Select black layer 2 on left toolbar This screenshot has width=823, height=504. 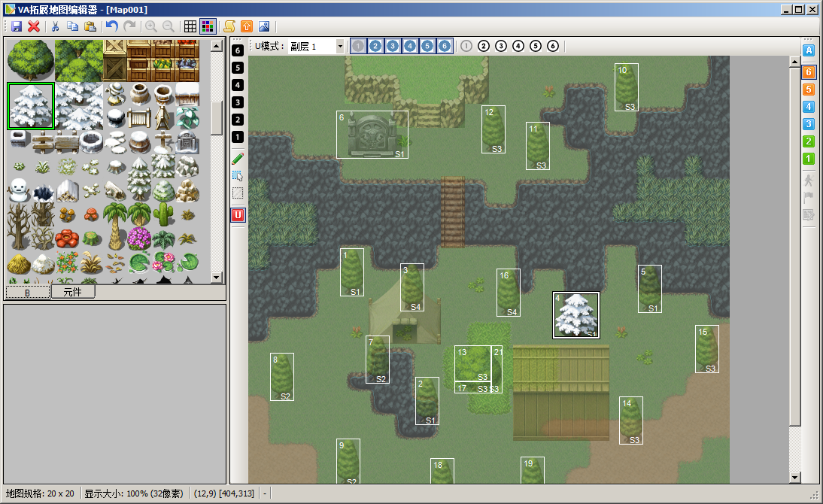tap(238, 120)
